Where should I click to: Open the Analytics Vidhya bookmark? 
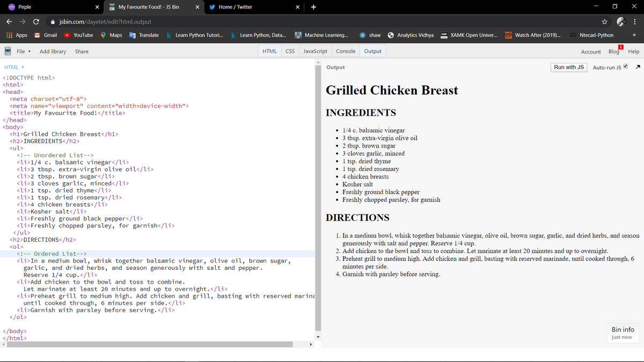411,35
